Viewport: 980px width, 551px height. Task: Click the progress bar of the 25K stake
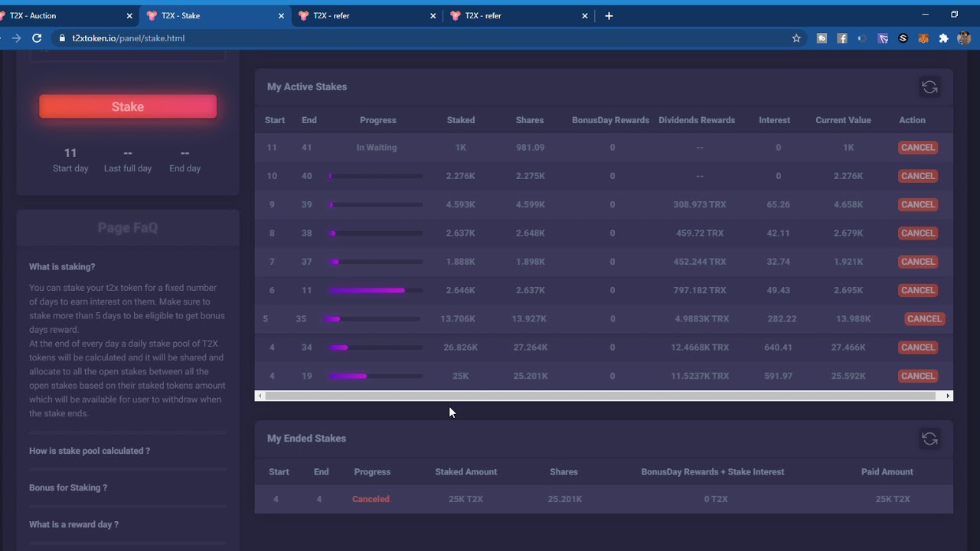376,376
